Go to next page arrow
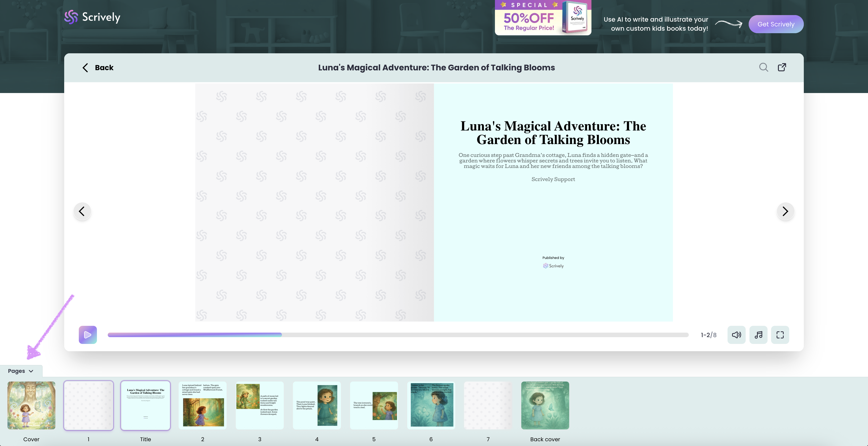Viewport: 868px width, 446px height. 785,211
